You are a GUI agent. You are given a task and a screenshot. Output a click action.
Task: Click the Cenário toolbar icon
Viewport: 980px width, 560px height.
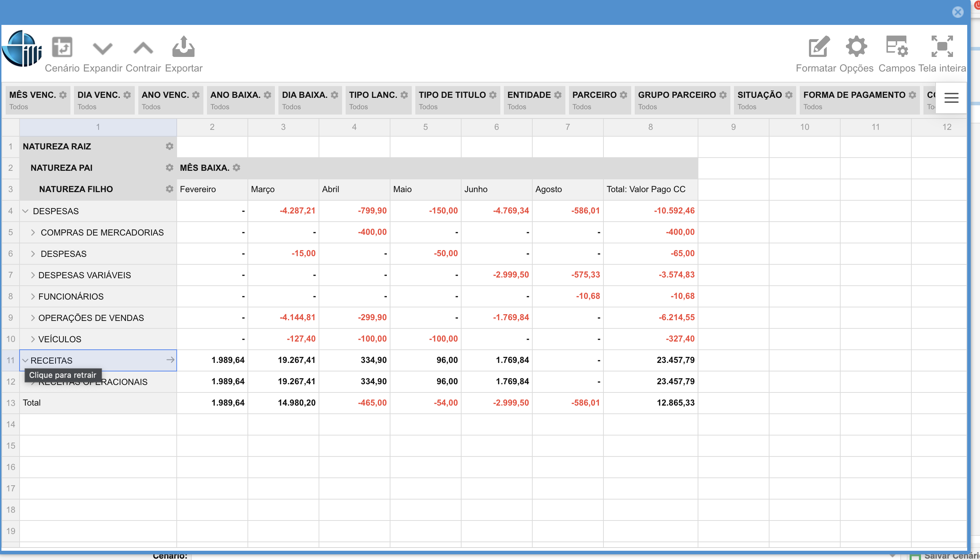click(62, 48)
